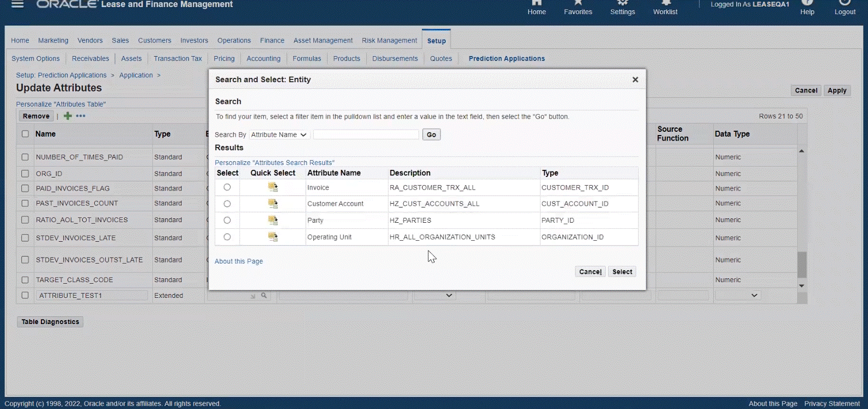Check the PAID_INVOICES_FLAG row checkbox
The image size is (868, 409).
25,188
